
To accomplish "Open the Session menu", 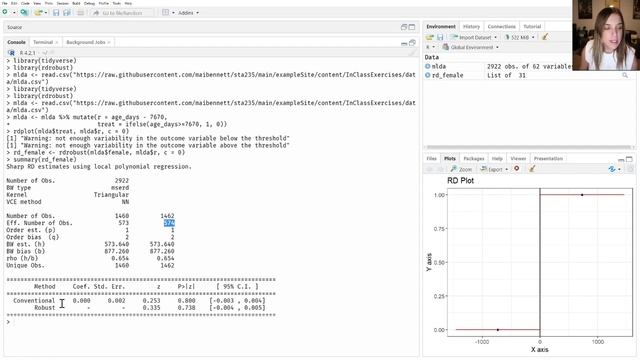I will 62,3.
